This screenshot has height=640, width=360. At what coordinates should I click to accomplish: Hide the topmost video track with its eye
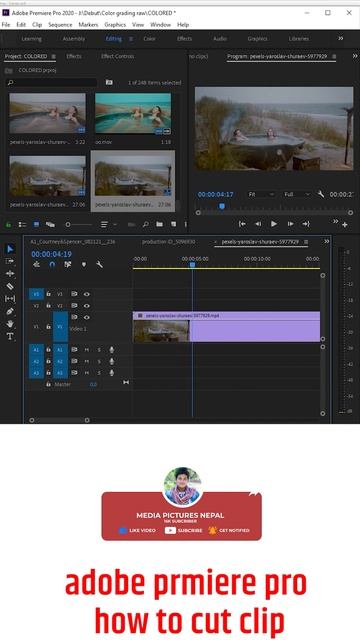[x=87, y=294]
